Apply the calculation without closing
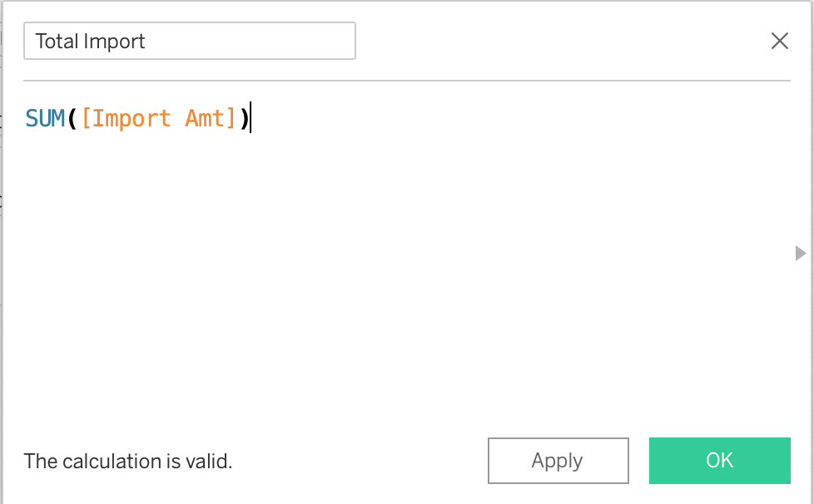814x504 pixels. click(x=558, y=461)
